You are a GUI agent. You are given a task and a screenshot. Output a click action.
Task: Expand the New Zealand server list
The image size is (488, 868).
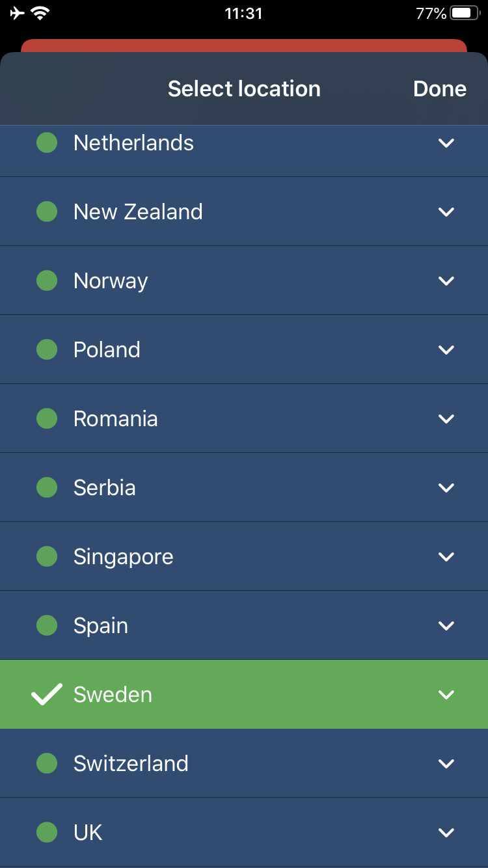(446, 211)
